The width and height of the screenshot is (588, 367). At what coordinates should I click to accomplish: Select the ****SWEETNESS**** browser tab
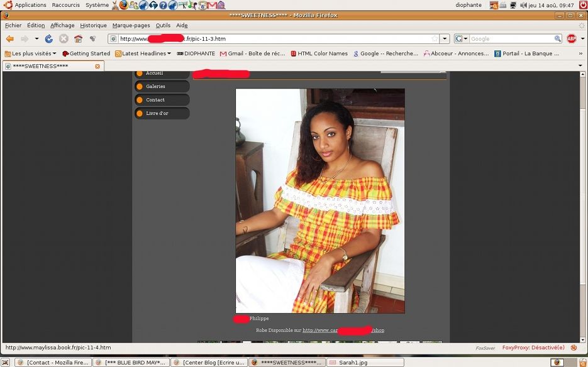pyautogui.click(x=52, y=67)
